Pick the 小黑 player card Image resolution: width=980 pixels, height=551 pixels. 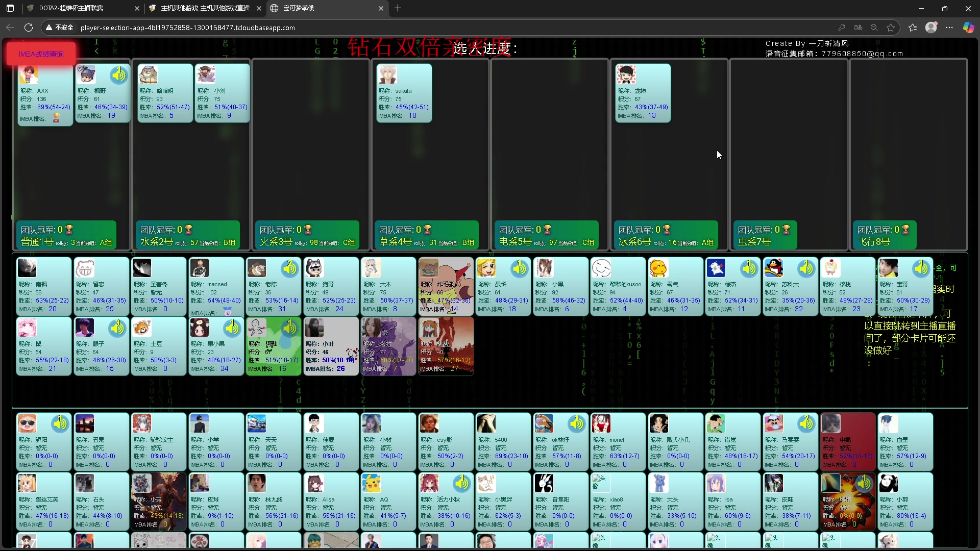(561, 287)
